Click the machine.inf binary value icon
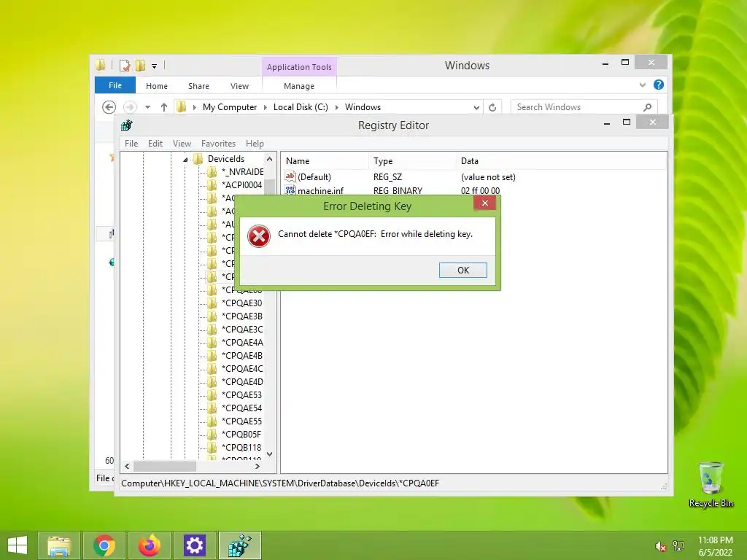Screen dimensions: 747x560 [x=290, y=190]
